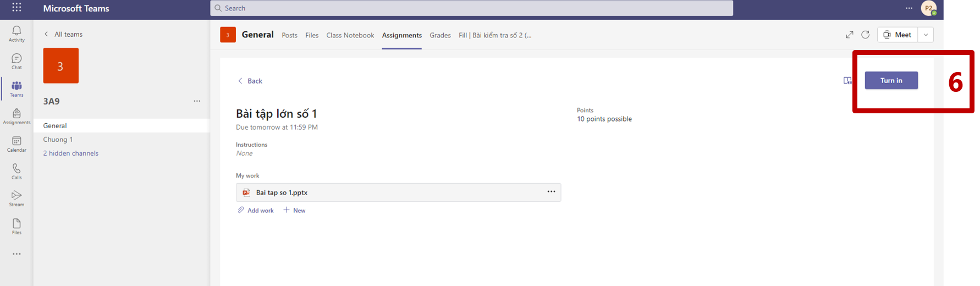Open Chat in the sidebar
This screenshot has height=286, width=980.
point(16,61)
